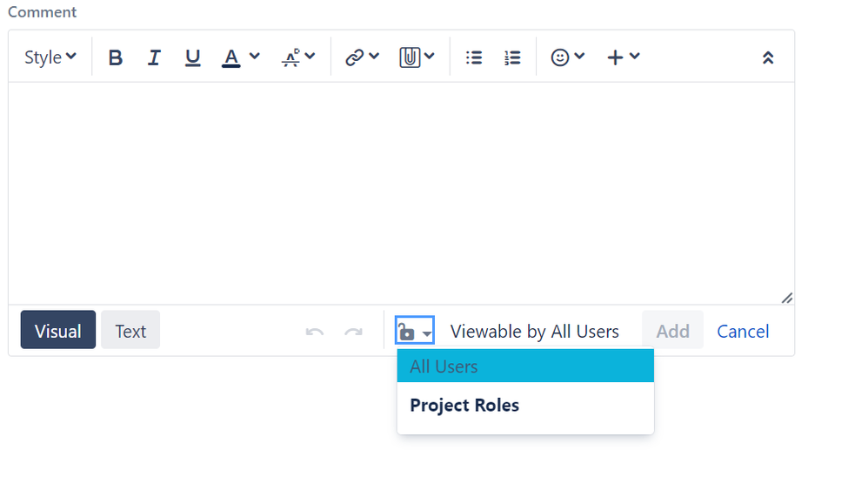Expand the insert link dropdown arrow
This screenshot has height=504, width=868.
point(373,57)
